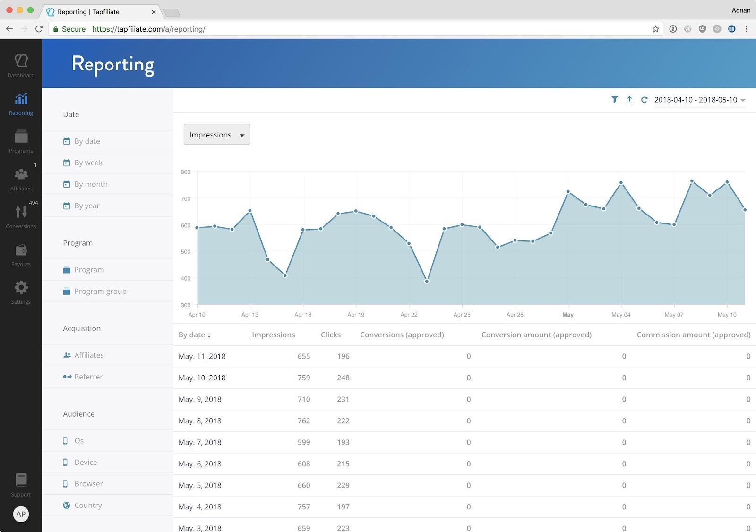Open Settings gear in the sidebar
Image resolution: width=756 pixels, height=532 pixels.
point(21,292)
